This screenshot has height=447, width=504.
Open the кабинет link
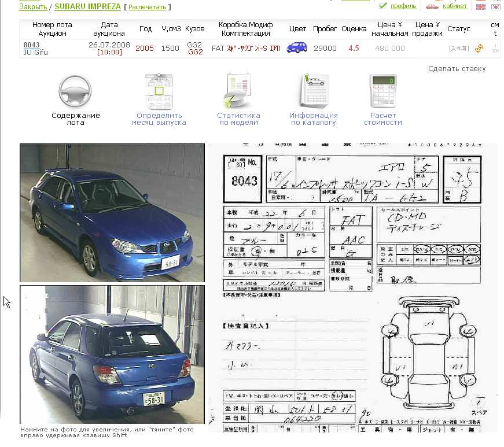click(x=455, y=6)
